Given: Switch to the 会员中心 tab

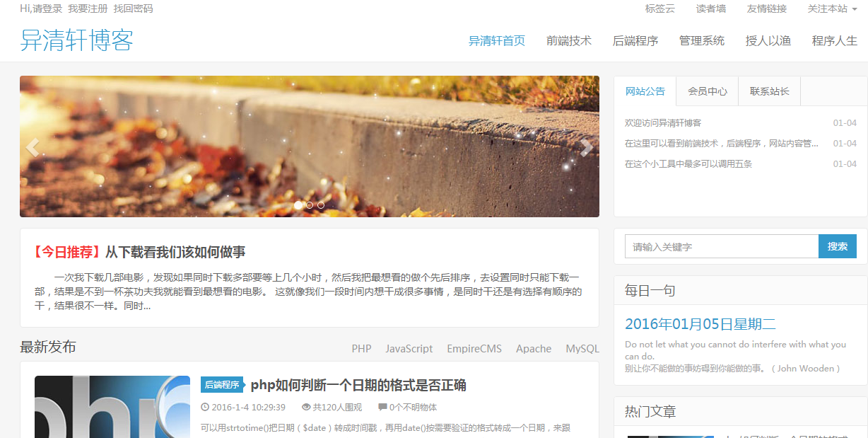Looking at the screenshot, I should [708, 91].
